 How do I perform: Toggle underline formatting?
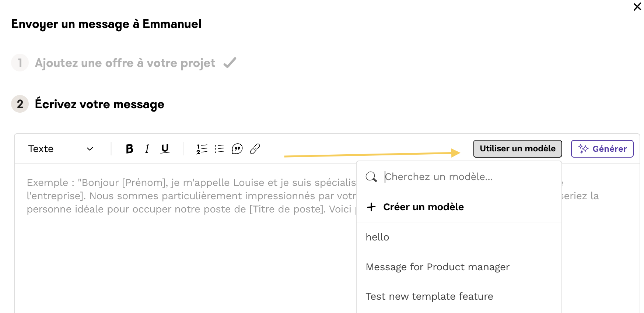165,149
